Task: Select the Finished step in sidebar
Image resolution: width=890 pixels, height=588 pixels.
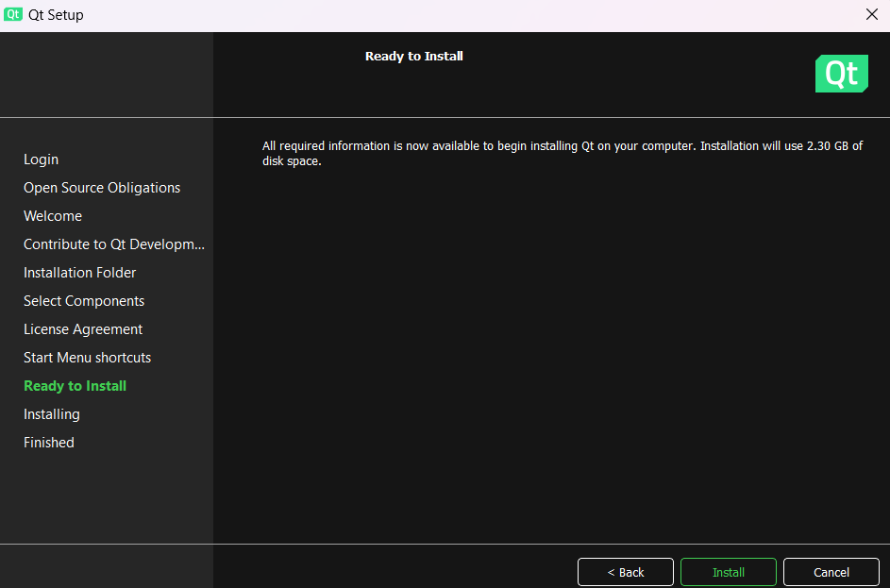Action: [x=49, y=443]
